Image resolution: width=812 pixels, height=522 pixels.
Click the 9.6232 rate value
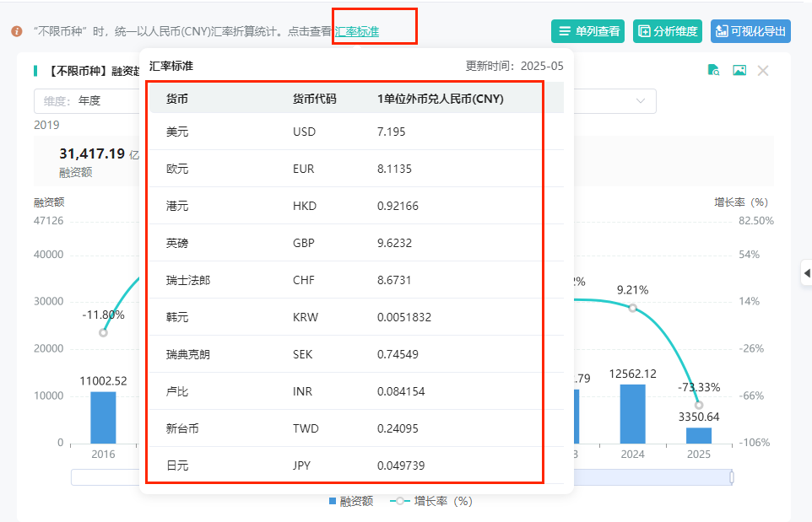(394, 243)
